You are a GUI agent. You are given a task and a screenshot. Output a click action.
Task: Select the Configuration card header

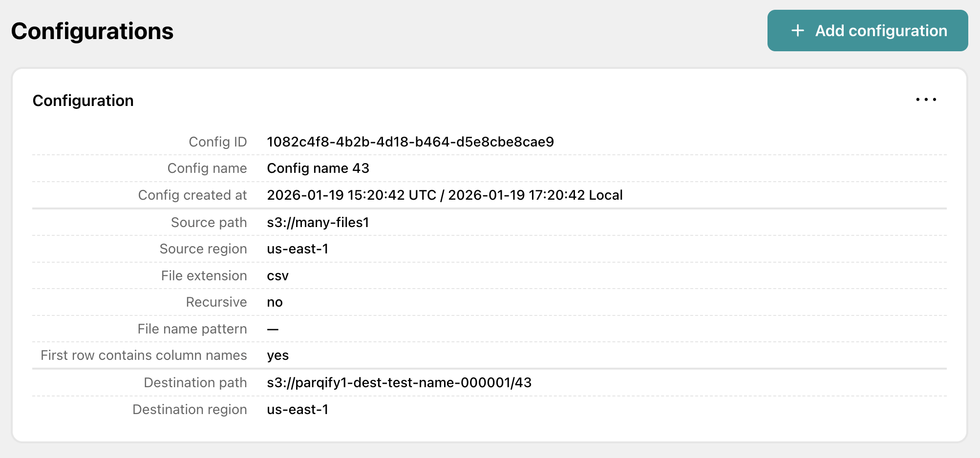(x=83, y=101)
